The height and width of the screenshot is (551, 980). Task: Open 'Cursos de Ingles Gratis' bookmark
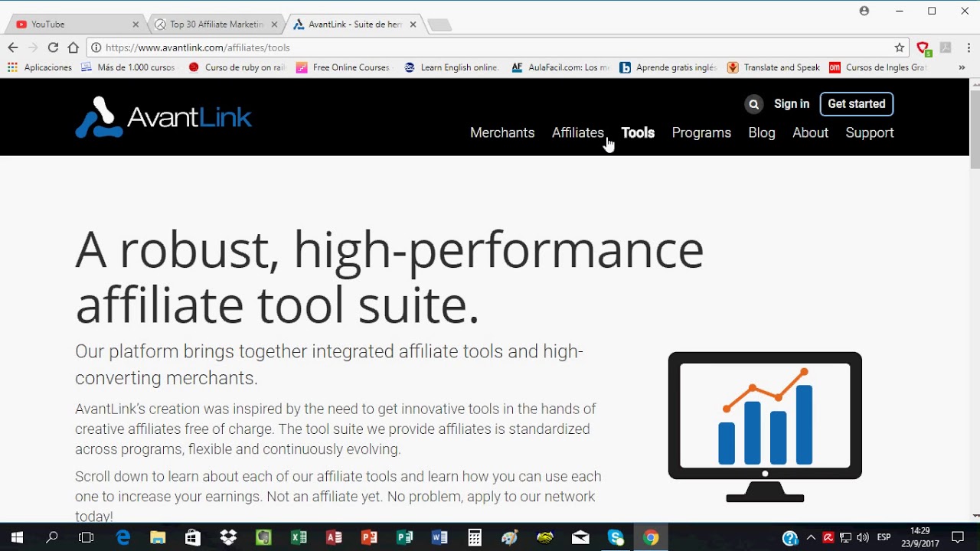coord(879,67)
